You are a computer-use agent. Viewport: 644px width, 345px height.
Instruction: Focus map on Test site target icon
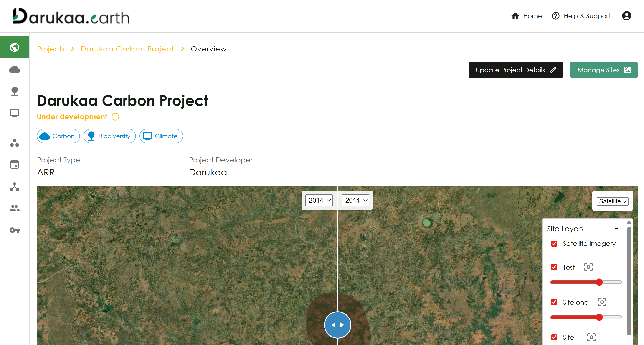click(588, 267)
